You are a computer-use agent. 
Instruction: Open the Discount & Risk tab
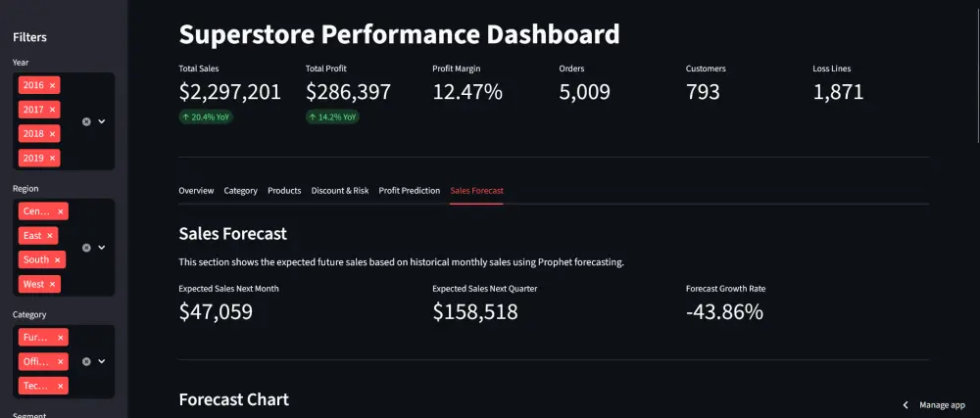point(340,191)
